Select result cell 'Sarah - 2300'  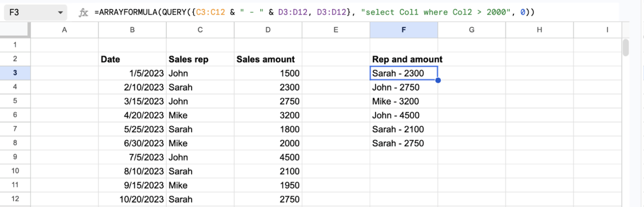click(404, 73)
